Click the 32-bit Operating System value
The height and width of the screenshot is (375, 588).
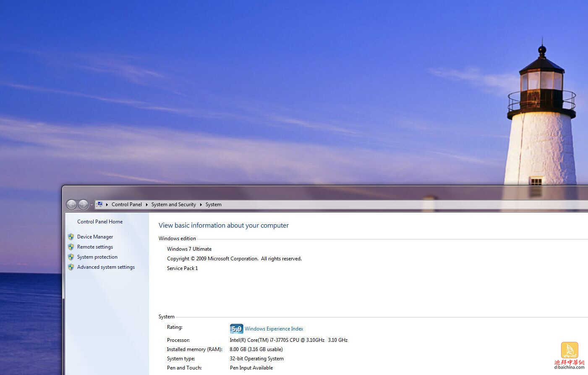pyautogui.click(x=256, y=359)
